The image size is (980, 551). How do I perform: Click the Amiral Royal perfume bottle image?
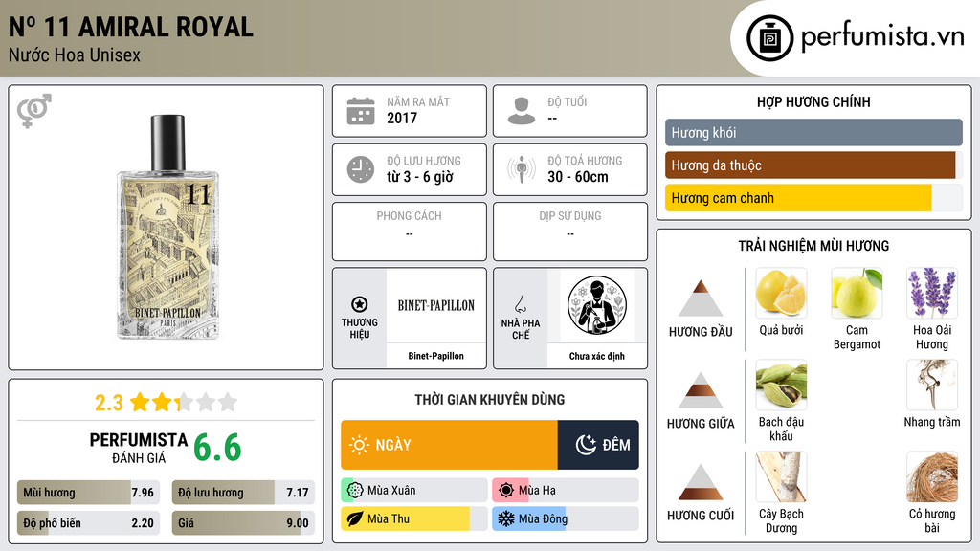(167, 228)
